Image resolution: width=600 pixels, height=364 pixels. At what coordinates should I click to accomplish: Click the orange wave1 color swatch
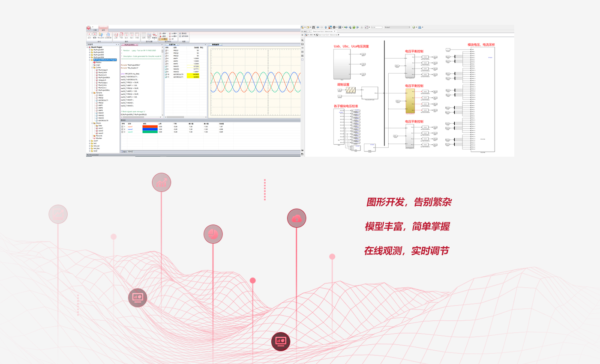150,127
